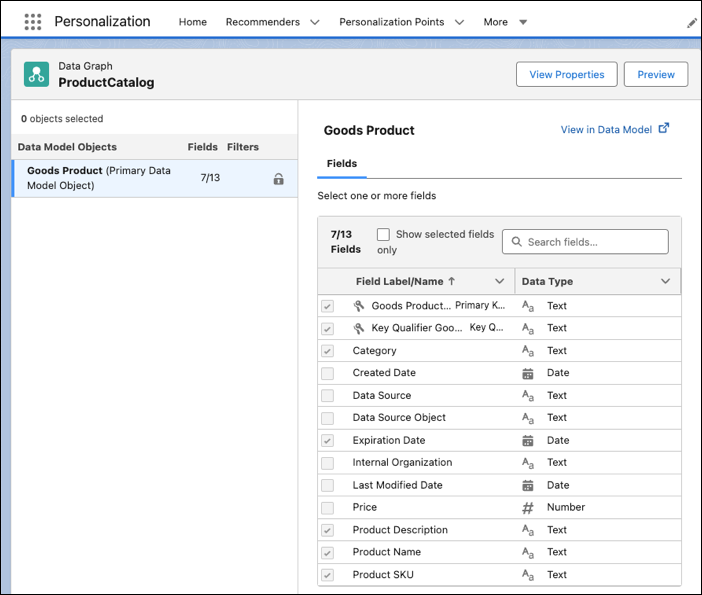The image size is (702, 595).
Task: Select the Goods Product data model object row
Action: point(155,178)
